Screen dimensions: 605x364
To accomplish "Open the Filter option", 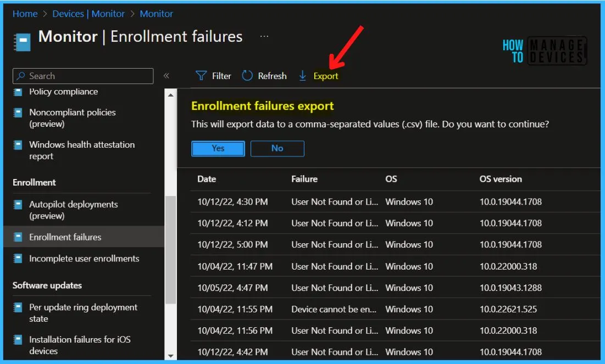I will point(213,76).
